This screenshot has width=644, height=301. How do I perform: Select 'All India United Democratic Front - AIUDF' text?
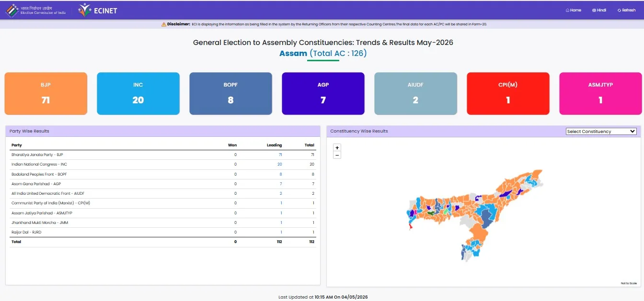coord(48,193)
